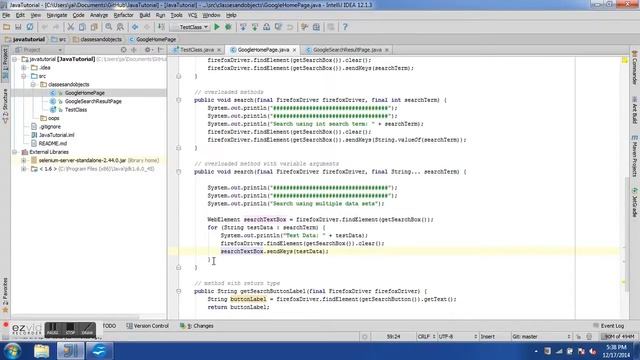Screen dimensions: 640x360
Task: Click the VCS Update Project icon
Action: [243, 27]
